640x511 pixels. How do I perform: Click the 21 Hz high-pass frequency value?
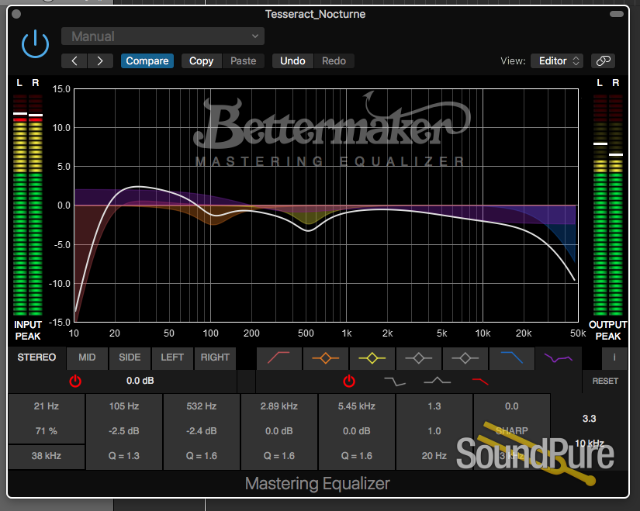tap(47, 407)
